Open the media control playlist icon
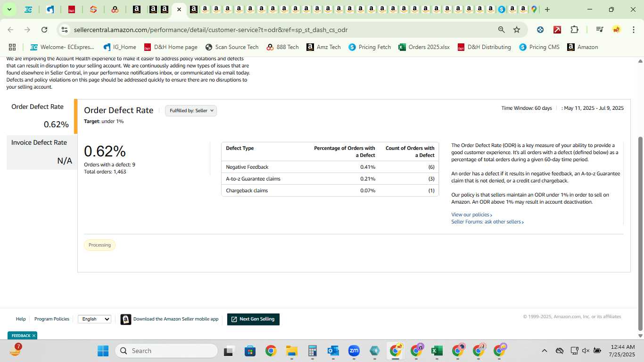The height and width of the screenshot is (362, 644). click(x=600, y=30)
